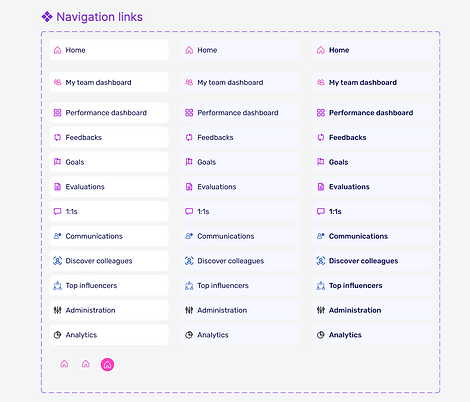Click Analytics pie chart icon, right bold column
The image size is (470, 402).
[x=321, y=335]
